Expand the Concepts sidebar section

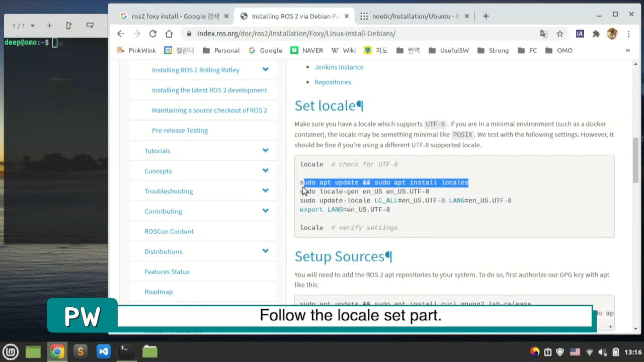(x=265, y=170)
